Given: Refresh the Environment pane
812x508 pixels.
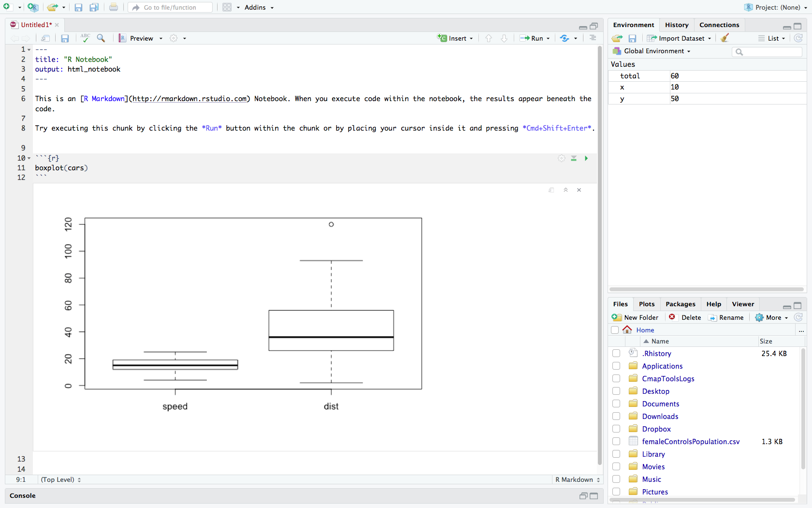Looking at the screenshot, I should point(798,38).
